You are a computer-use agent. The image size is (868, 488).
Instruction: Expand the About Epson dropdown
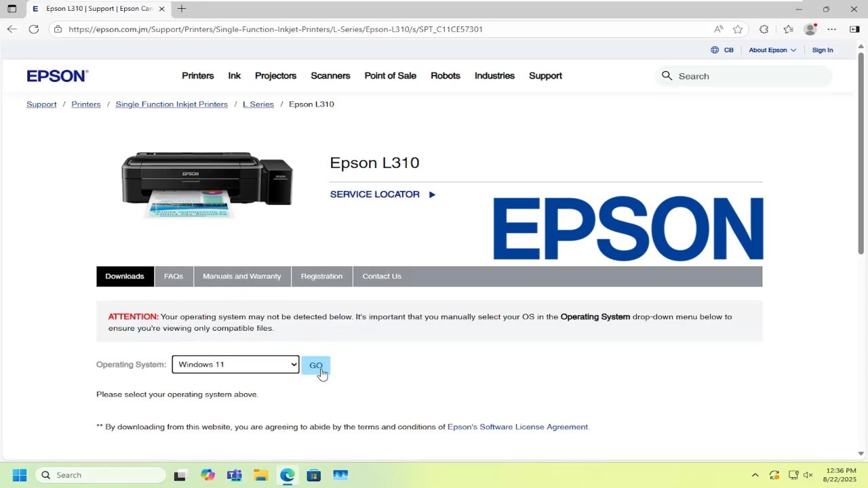click(x=772, y=50)
